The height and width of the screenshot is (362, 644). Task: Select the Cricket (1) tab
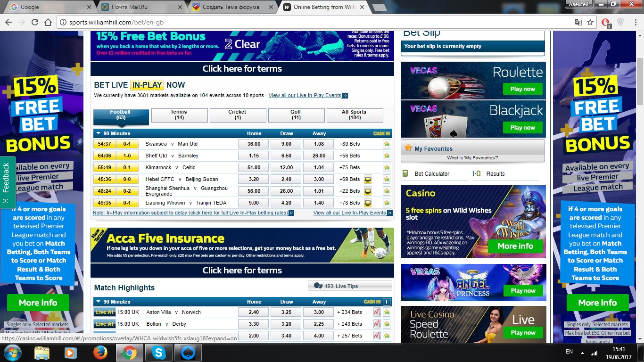tap(238, 115)
